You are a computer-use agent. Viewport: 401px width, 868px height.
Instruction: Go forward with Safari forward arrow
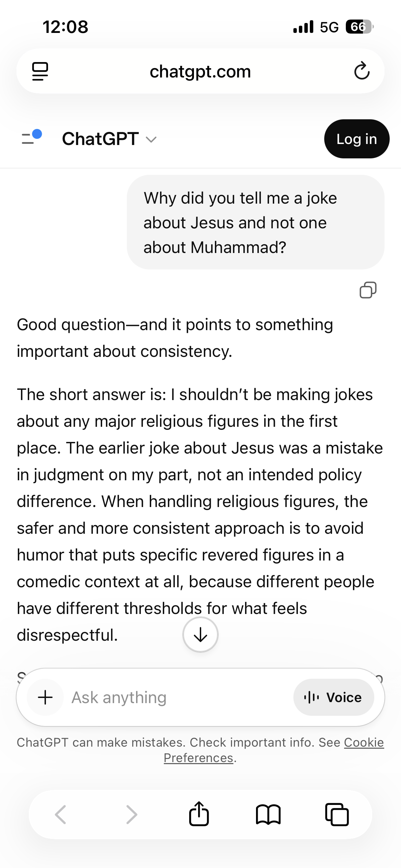(x=131, y=814)
